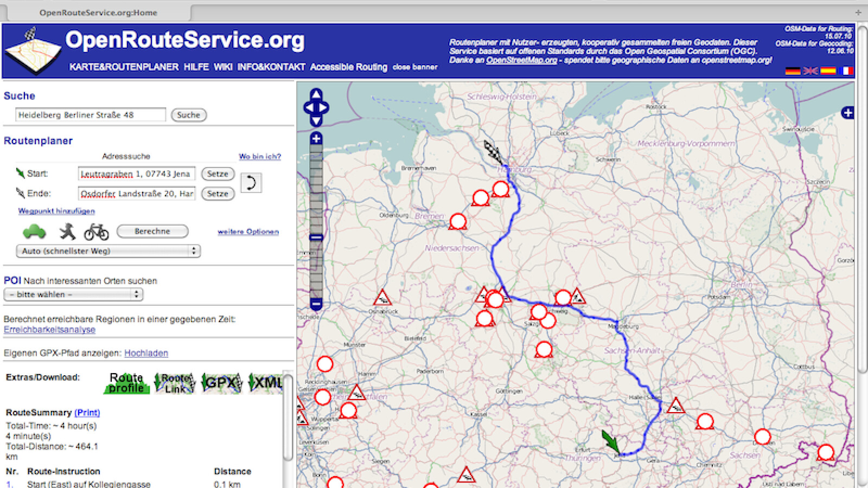Open INFO&KONTAKT menu item
Screen dimensions: 868x488
(x=271, y=67)
